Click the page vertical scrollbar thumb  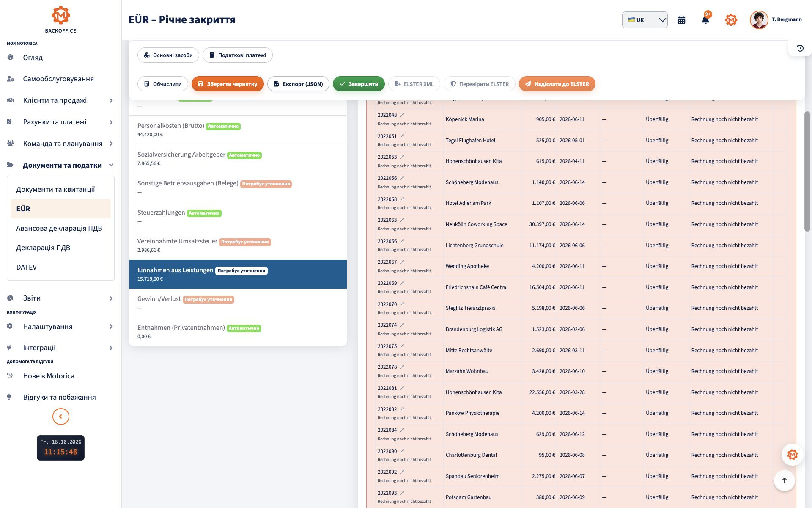[807, 171]
